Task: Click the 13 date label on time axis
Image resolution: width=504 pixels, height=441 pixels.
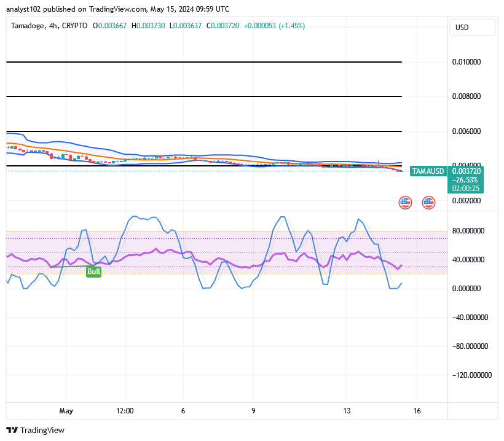Action: pyautogui.click(x=347, y=411)
